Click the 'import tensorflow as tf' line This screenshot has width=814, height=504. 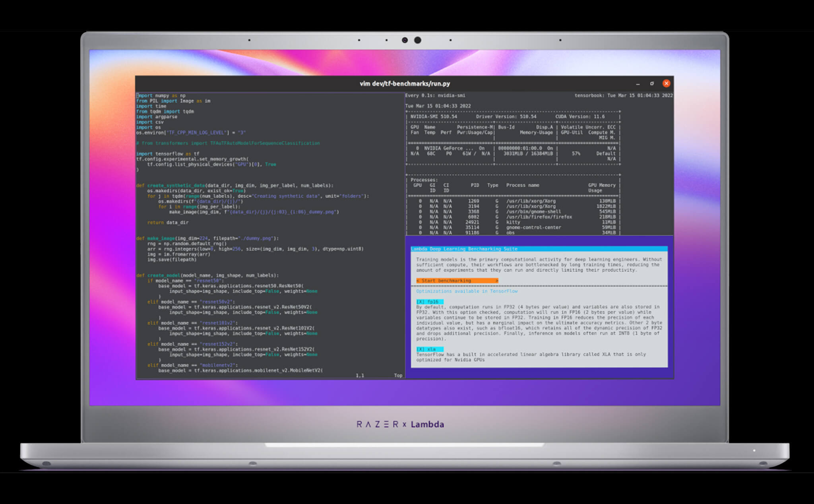point(168,154)
